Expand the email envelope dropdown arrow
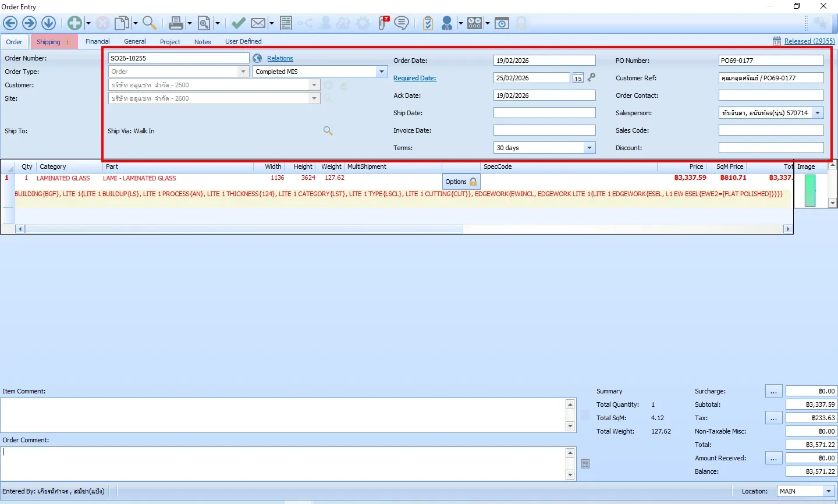 coord(272,24)
